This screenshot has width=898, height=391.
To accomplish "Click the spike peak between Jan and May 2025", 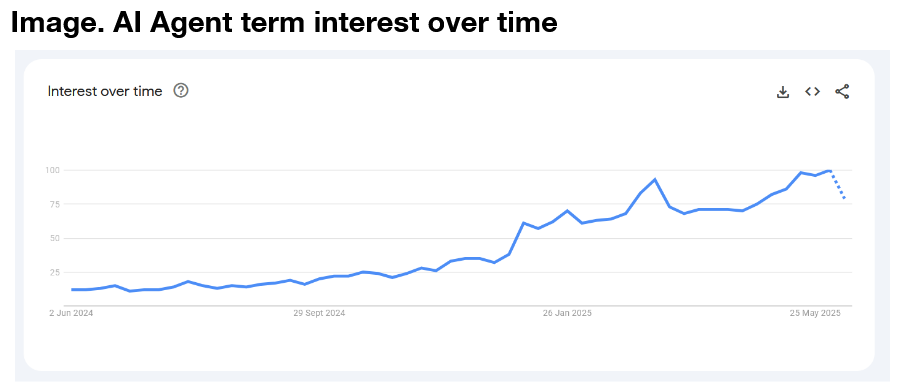I will [654, 180].
